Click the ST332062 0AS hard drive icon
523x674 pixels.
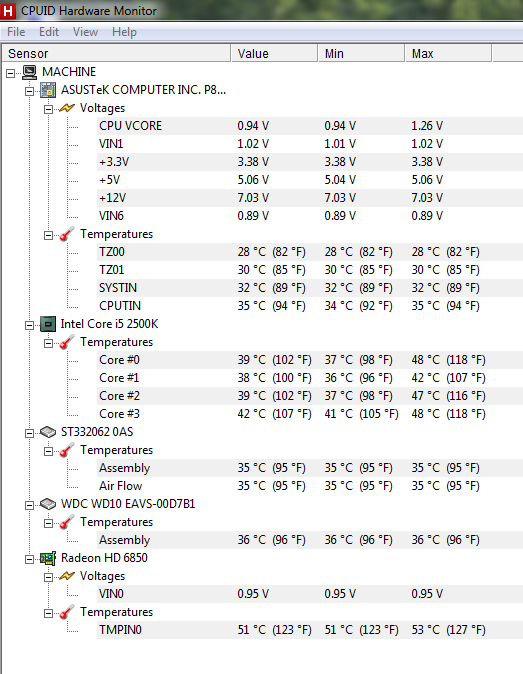point(48,432)
